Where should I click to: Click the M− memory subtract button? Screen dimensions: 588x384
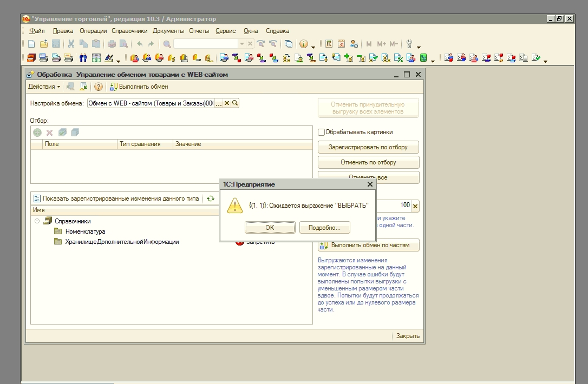coord(394,44)
